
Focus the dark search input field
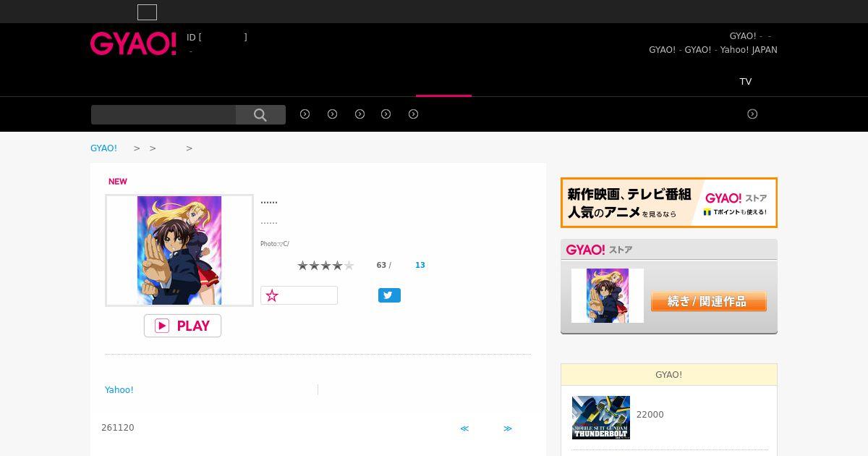tap(163, 114)
